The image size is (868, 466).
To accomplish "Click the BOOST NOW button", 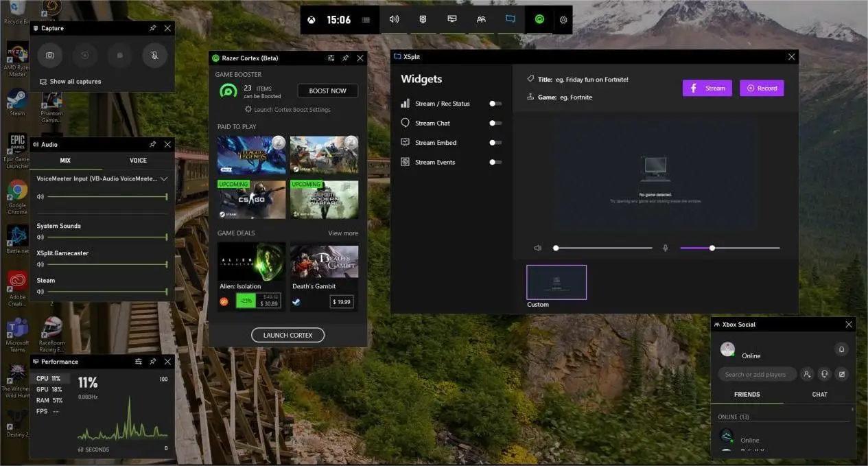I will coord(327,91).
